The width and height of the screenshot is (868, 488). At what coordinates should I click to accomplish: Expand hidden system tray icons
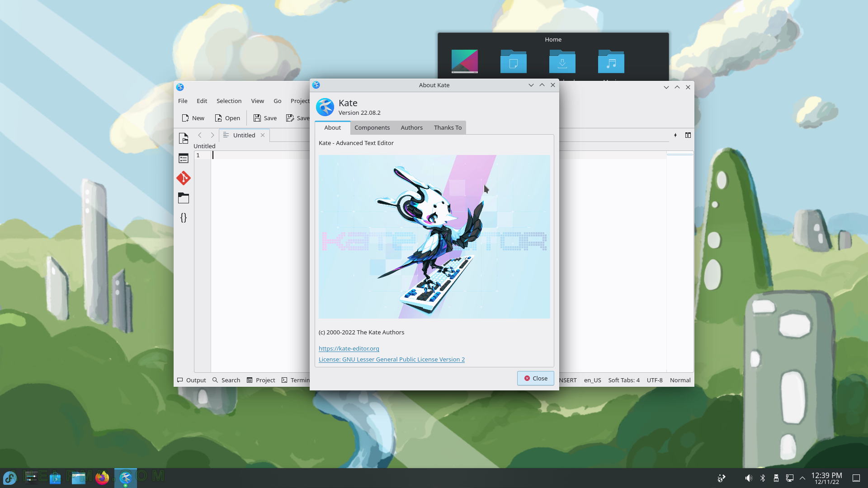pos(803,478)
